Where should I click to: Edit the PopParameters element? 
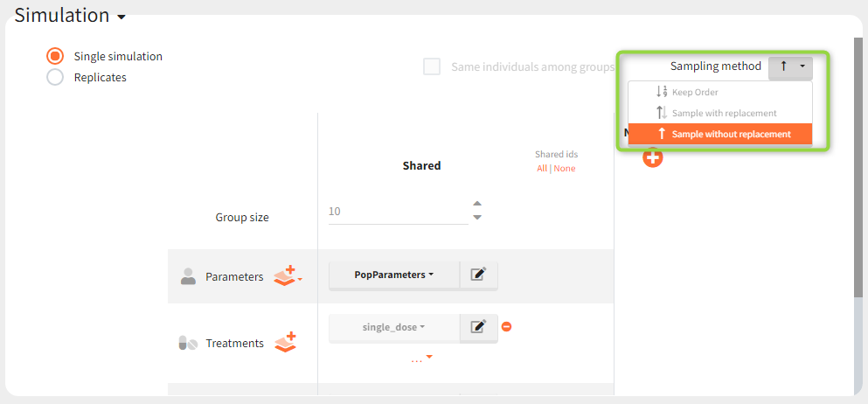pyautogui.click(x=478, y=275)
